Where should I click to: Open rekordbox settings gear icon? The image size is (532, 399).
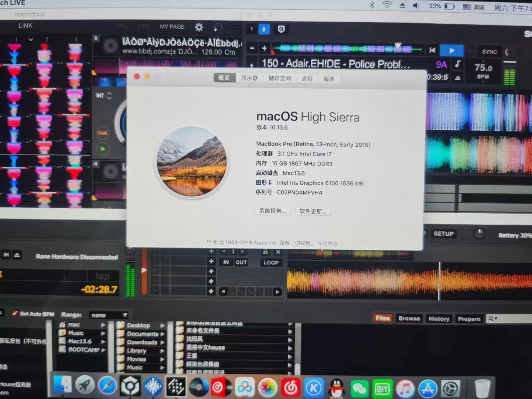click(199, 27)
